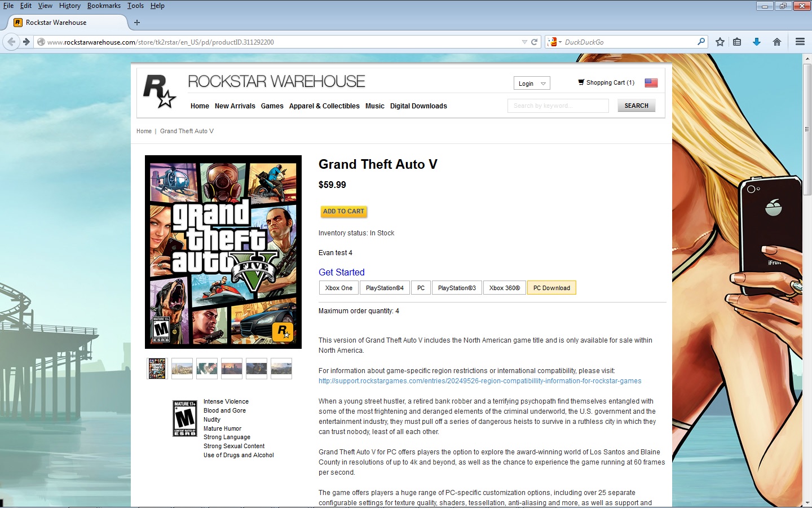Open a new tab with plus icon

137,23
